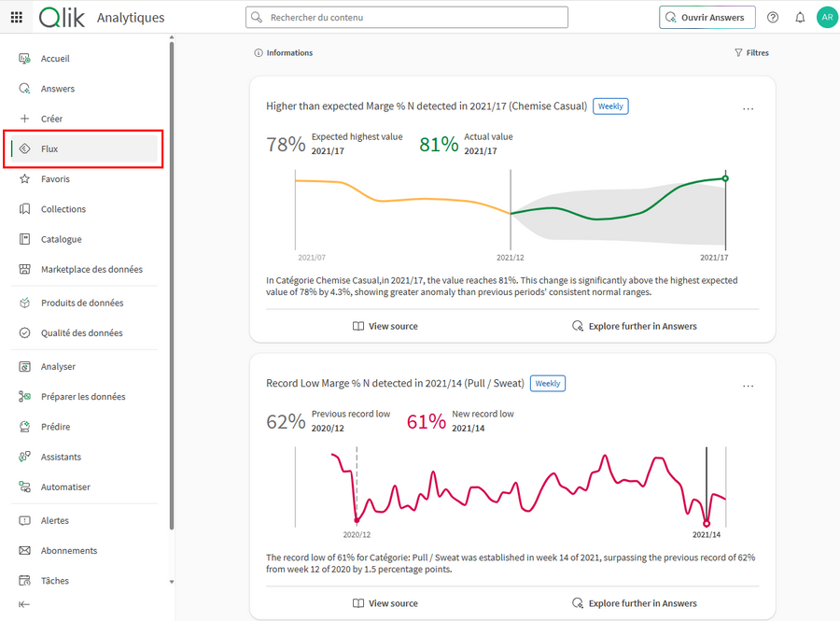Open Favoris in the sidebar
Viewport: 840px width, 621px height.
tap(84, 178)
